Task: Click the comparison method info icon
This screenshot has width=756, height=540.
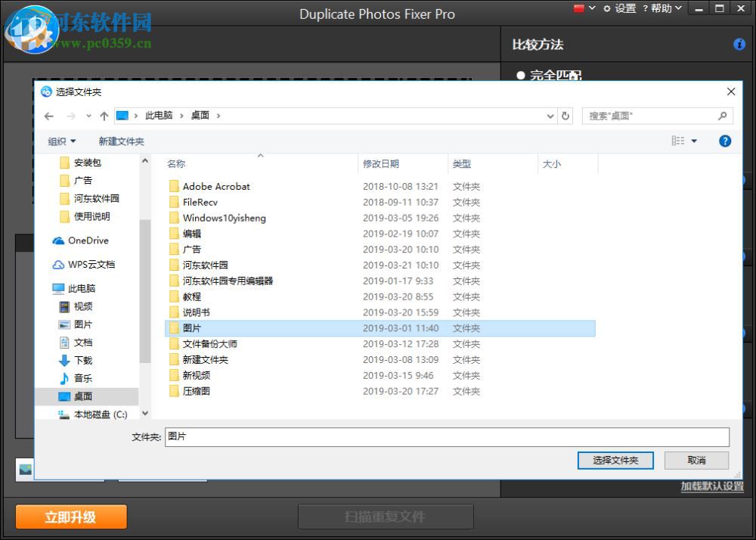Action: coord(739,44)
